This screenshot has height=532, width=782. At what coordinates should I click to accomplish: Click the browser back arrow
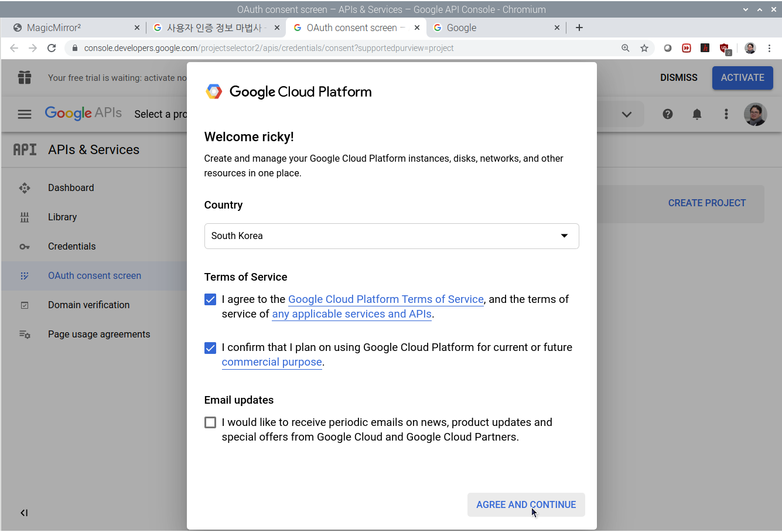pos(14,48)
